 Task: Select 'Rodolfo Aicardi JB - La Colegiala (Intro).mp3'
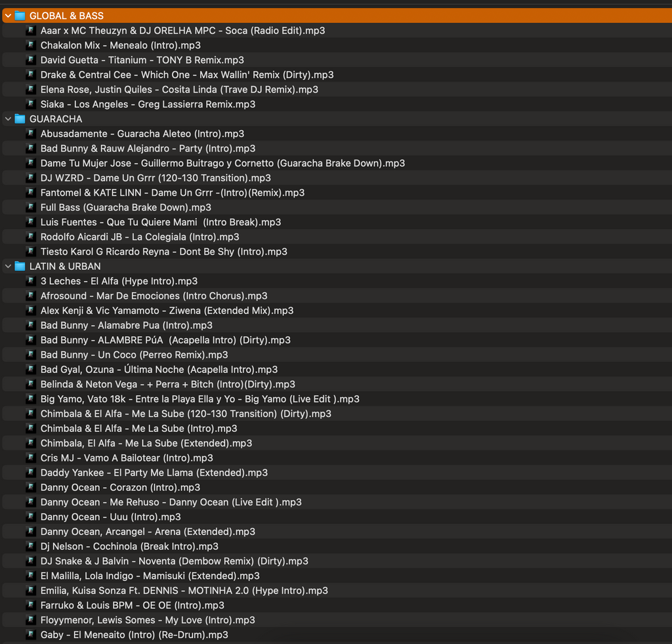click(x=140, y=237)
